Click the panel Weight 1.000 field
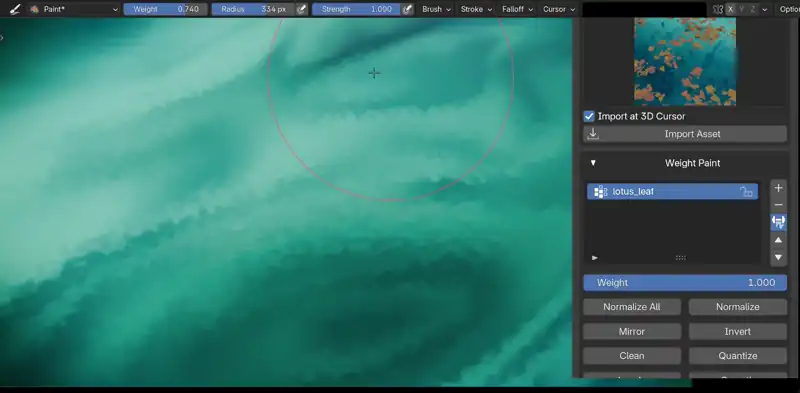The width and height of the screenshot is (800, 393). point(685,283)
